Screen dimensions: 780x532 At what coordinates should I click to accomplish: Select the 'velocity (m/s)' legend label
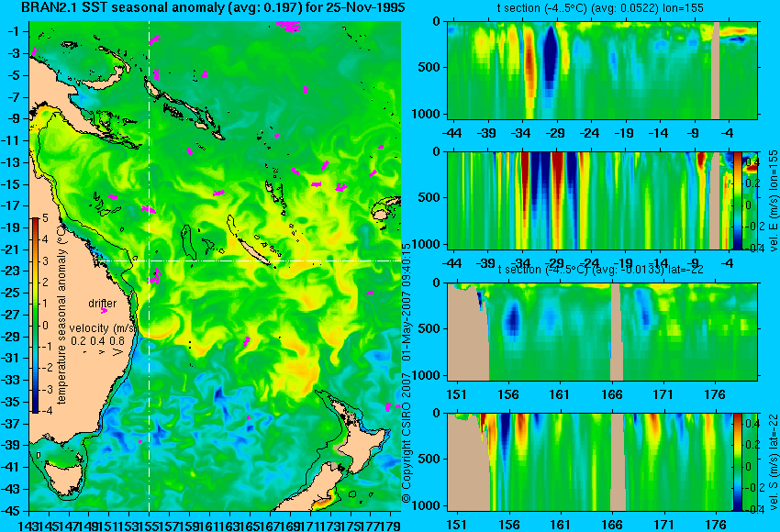[x=102, y=328]
